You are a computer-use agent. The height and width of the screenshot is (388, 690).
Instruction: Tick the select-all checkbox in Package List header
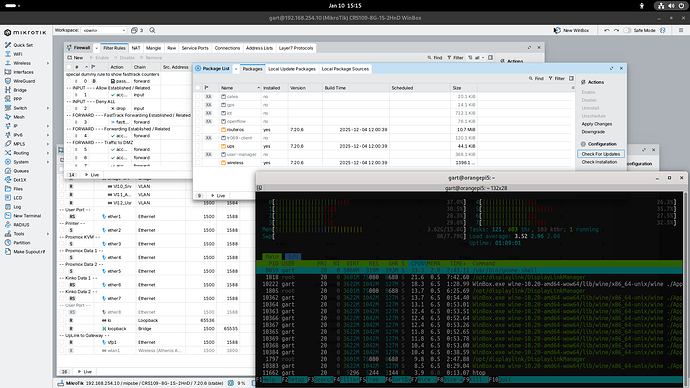198,88
